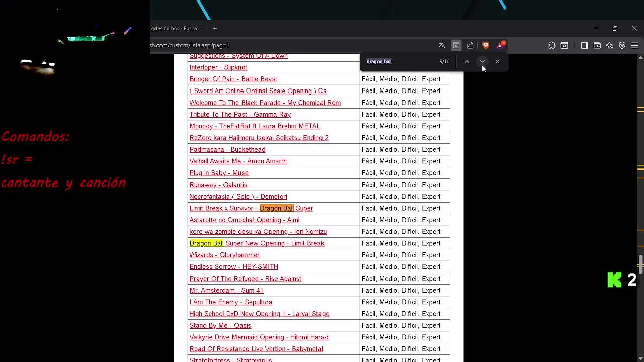Toggle the find-in-page icon in address bar

(456, 45)
